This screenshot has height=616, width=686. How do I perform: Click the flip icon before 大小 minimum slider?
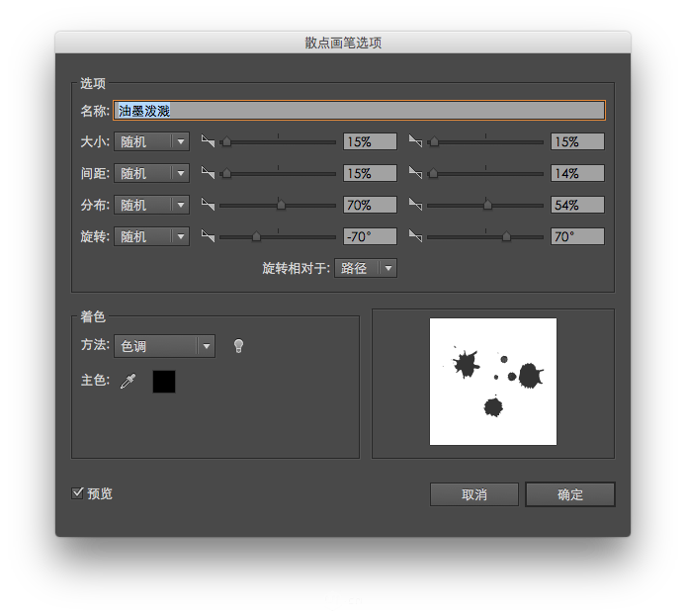(x=208, y=140)
